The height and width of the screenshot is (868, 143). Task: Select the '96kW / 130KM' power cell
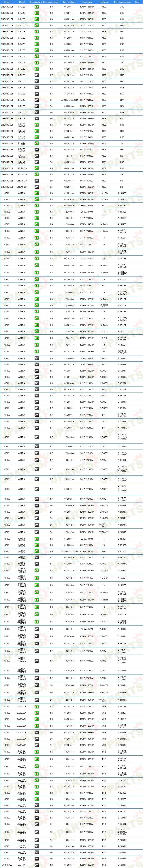click(87, 832)
